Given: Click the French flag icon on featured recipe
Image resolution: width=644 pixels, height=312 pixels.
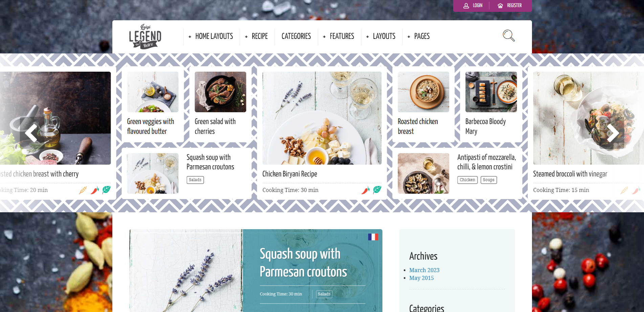Looking at the screenshot, I should pyautogui.click(x=373, y=237).
